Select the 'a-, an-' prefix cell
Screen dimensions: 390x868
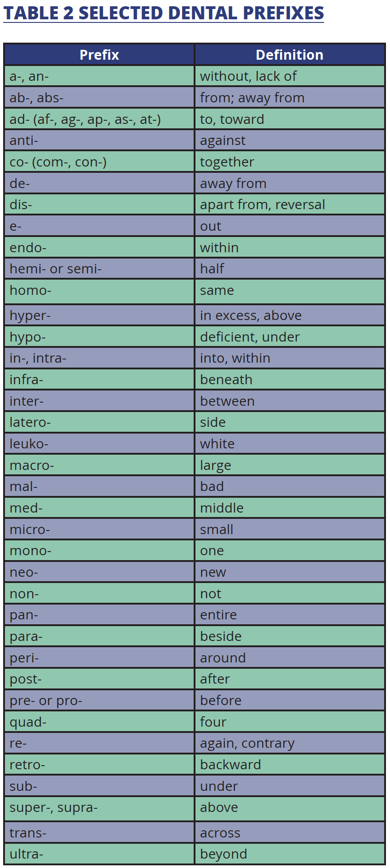click(99, 76)
